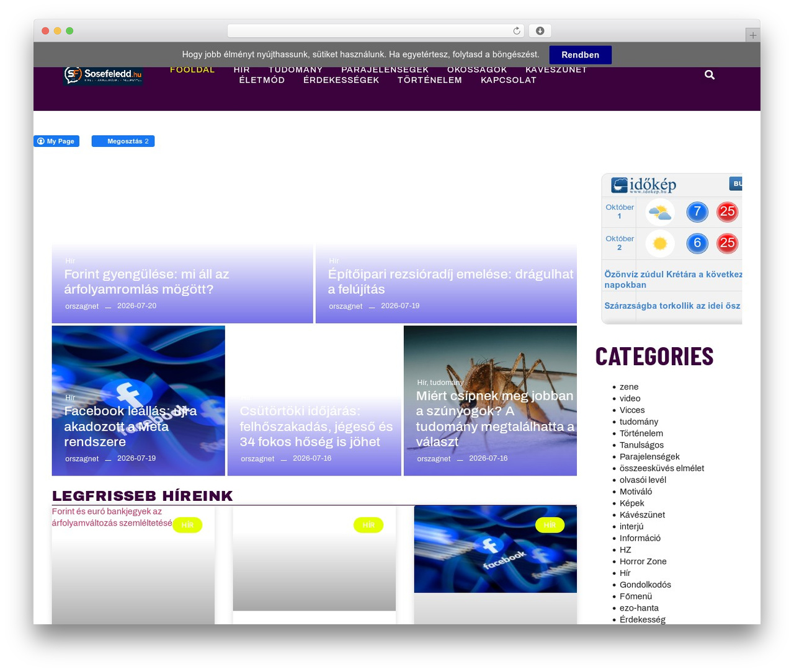Viewport: 794px width, 672px height.
Task: Click Forint és euró bankjegyek image link
Action: [112, 517]
